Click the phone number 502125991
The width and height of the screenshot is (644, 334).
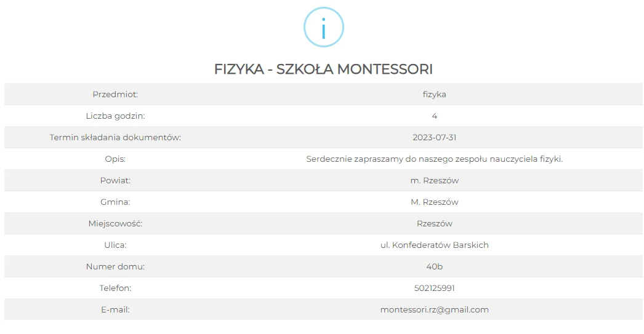434,288
